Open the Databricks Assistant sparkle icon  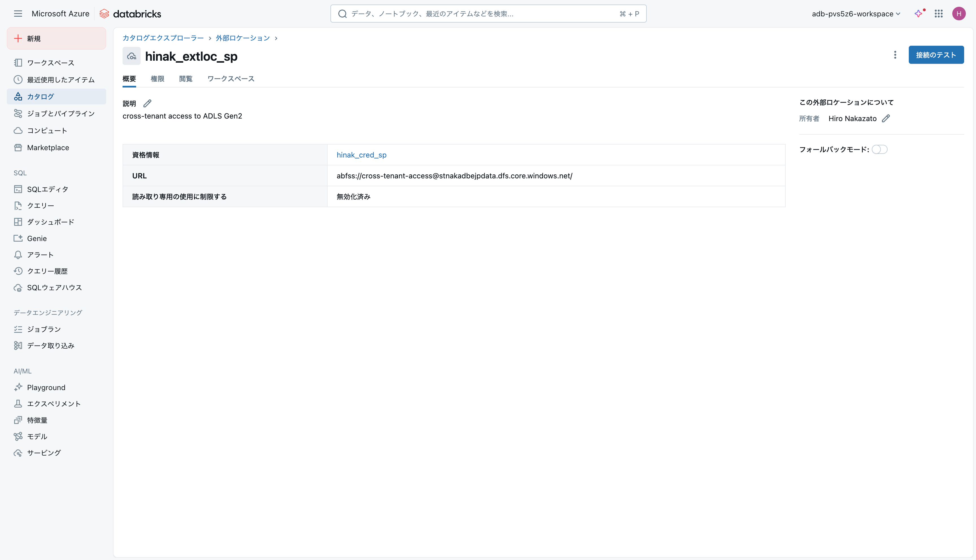[919, 14]
